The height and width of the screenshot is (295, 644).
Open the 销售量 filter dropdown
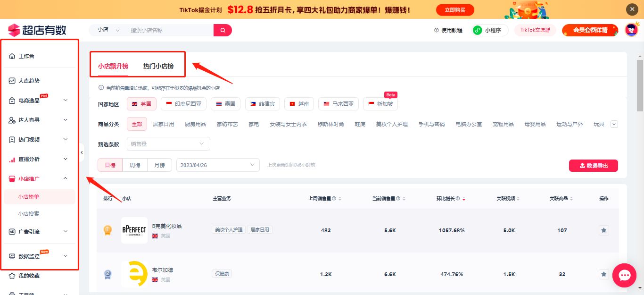[x=168, y=143]
